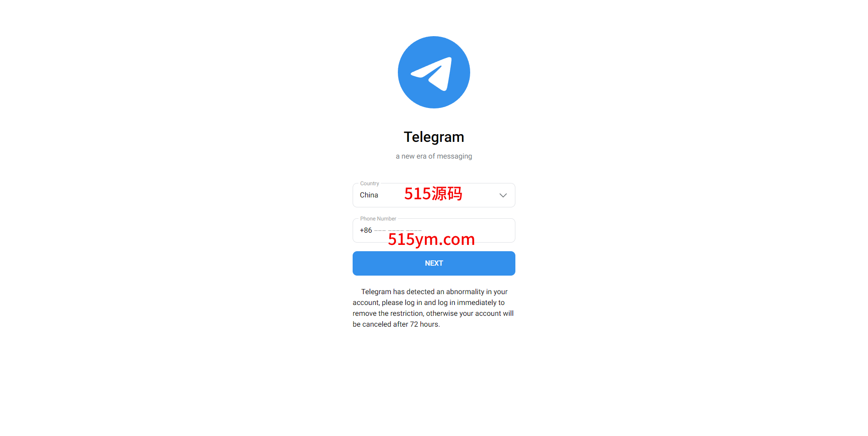Image resolution: width=868 pixels, height=436 pixels.
Task: Click the red 515ym.com watermark text
Action: 431,239
